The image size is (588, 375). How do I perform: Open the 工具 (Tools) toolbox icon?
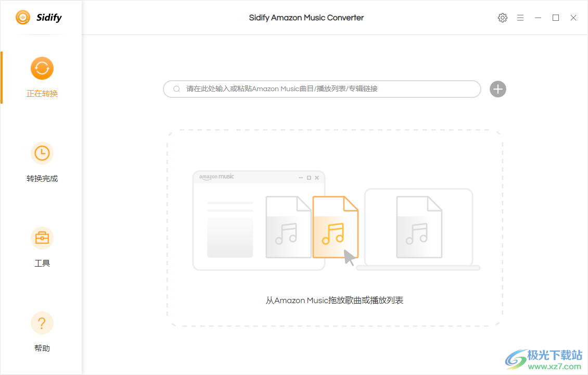coord(42,238)
